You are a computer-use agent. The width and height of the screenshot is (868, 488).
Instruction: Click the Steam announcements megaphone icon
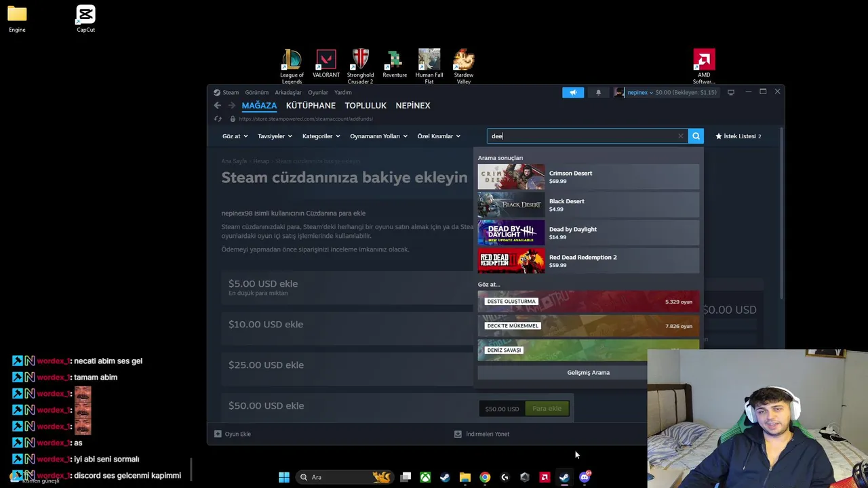click(573, 92)
